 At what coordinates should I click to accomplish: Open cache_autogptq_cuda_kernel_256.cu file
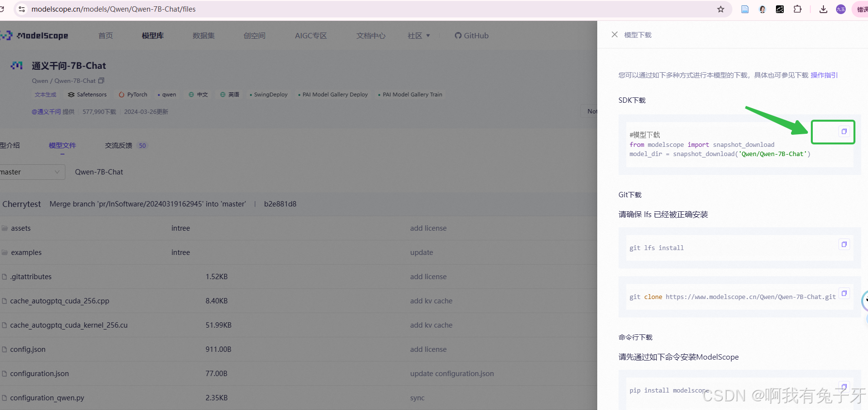[x=69, y=325]
